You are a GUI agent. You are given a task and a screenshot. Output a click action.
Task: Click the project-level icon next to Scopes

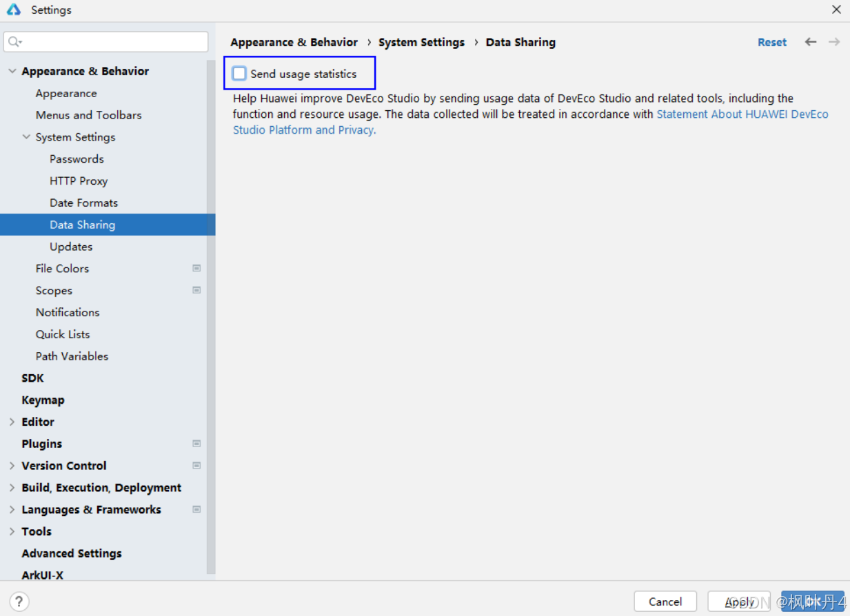click(196, 291)
